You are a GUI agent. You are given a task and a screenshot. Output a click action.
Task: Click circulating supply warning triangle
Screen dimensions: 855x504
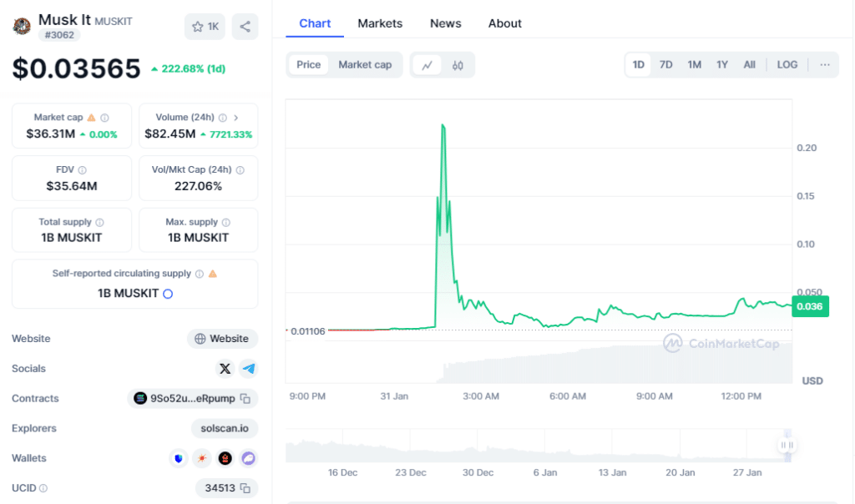click(x=213, y=274)
